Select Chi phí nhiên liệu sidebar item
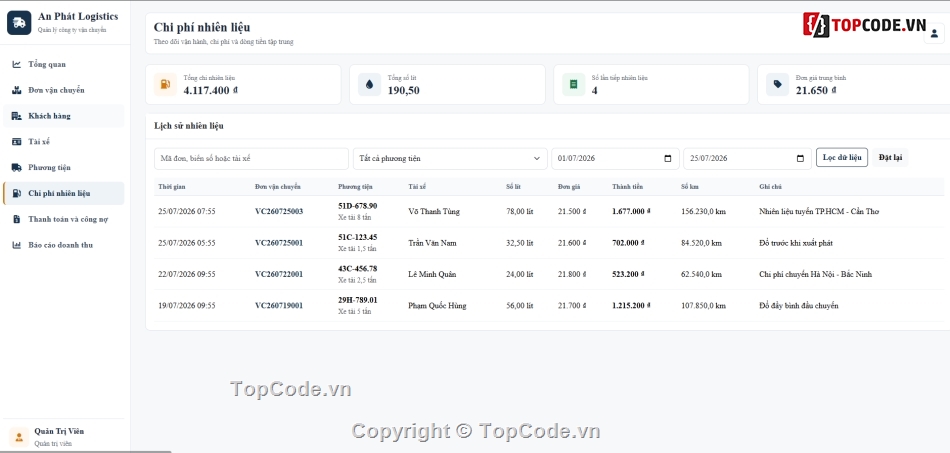Image resolution: width=950 pixels, height=453 pixels. point(64,193)
